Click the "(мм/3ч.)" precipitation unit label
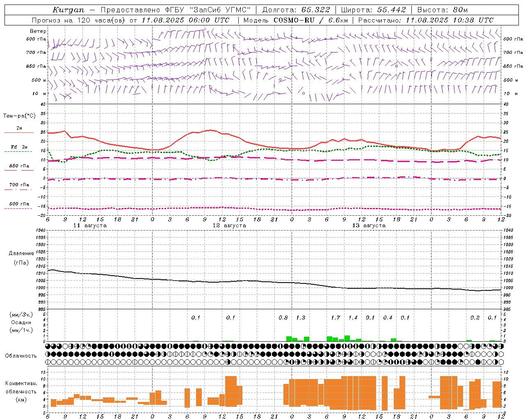This screenshot has height=420, width=525. click(21, 315)
